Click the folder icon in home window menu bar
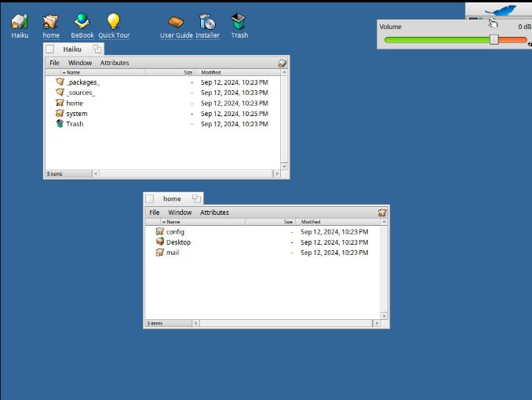 tap(382, 213)
